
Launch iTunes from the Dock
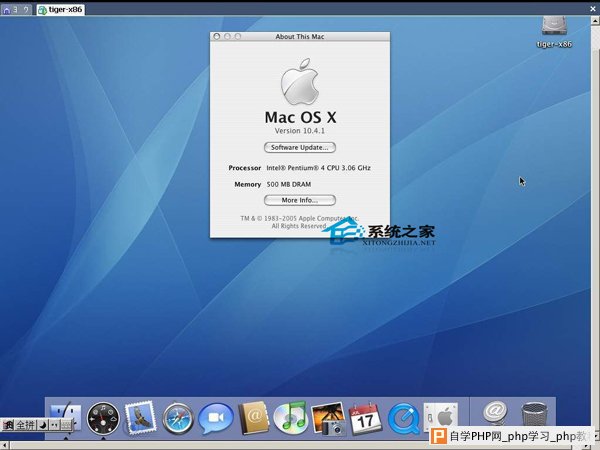(x=291, y=417)
